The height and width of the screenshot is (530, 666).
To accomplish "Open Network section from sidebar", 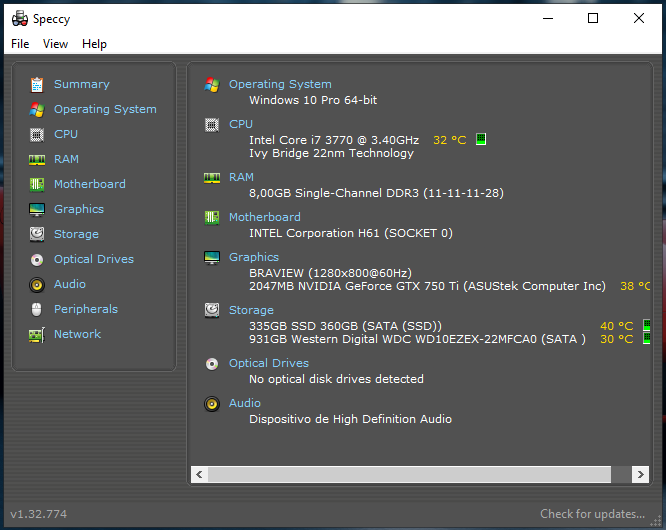I will [x=77, y=334].
